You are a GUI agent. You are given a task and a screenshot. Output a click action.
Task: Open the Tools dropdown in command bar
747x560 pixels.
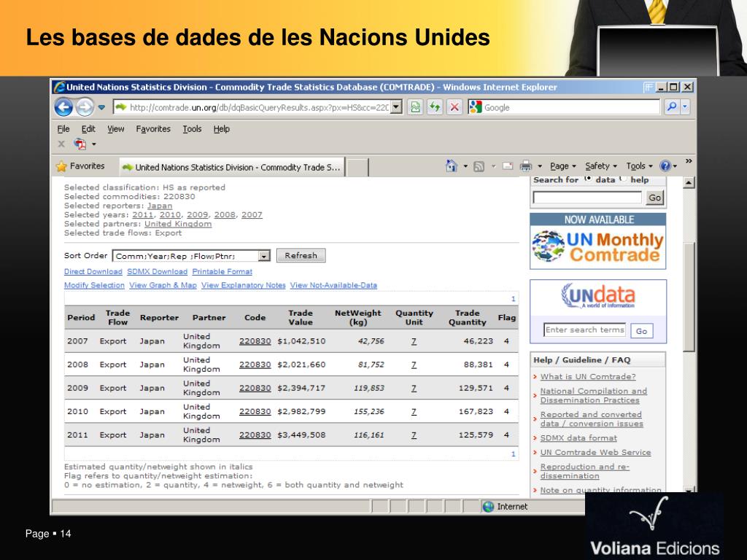(x=639, y=166)
